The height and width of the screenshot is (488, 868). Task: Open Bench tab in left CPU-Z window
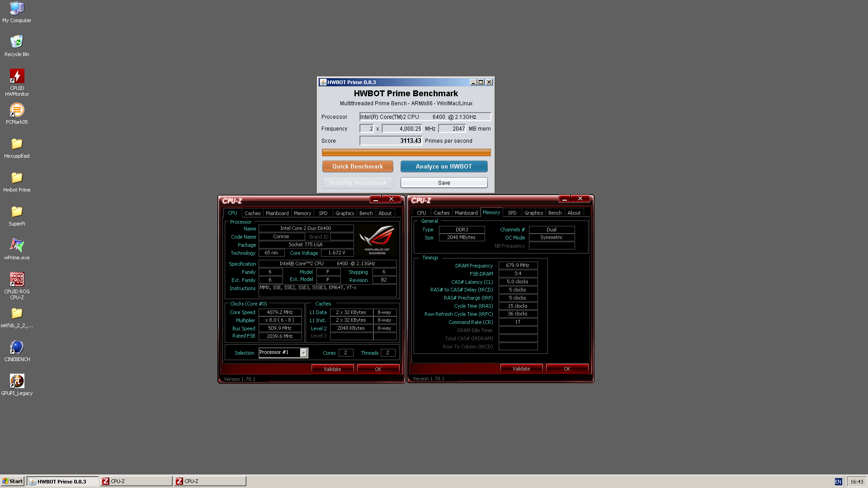366,213
